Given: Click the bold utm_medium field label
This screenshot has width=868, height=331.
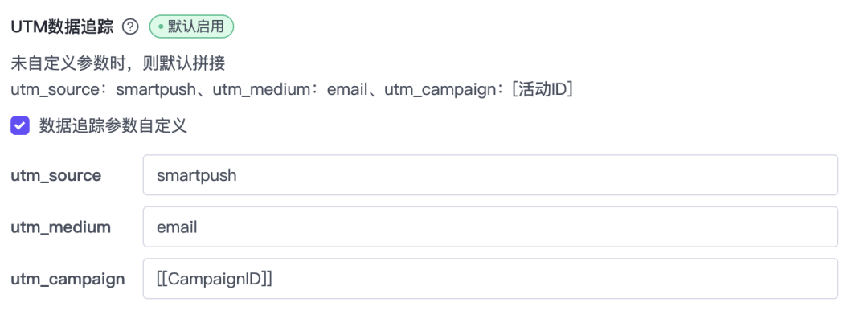Looking at the screenshot, I should coord(60,227).
